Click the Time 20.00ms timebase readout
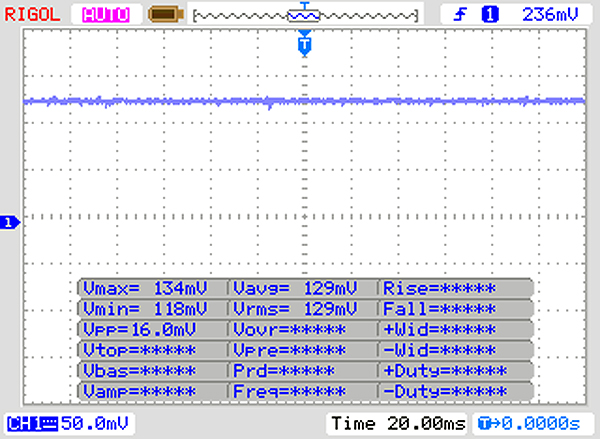Screen dimensions: 600x439 pos(398,424)
